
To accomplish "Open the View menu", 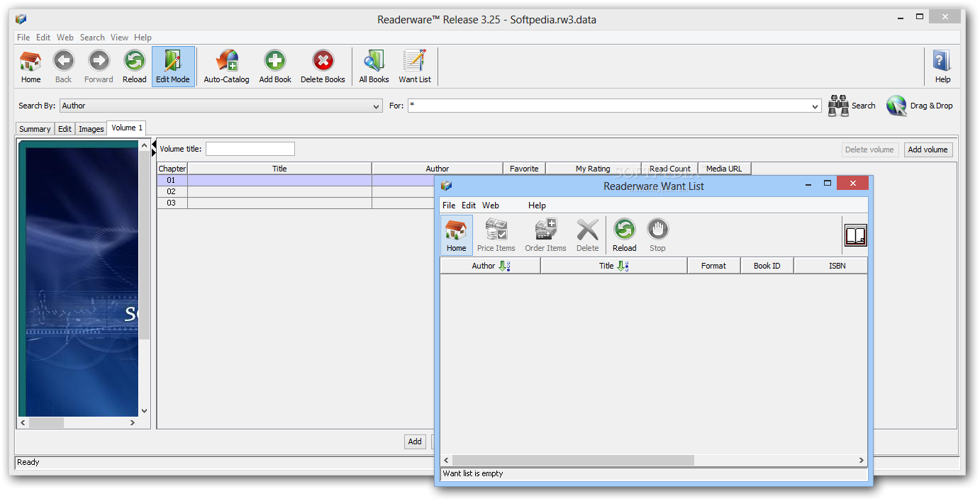I will [x=119, y=38].
